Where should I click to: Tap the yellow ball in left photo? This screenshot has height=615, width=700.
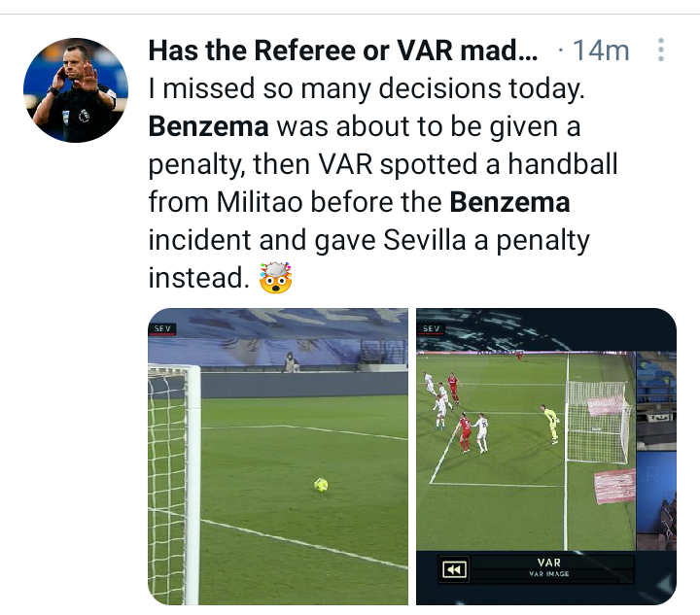[321, 485]
